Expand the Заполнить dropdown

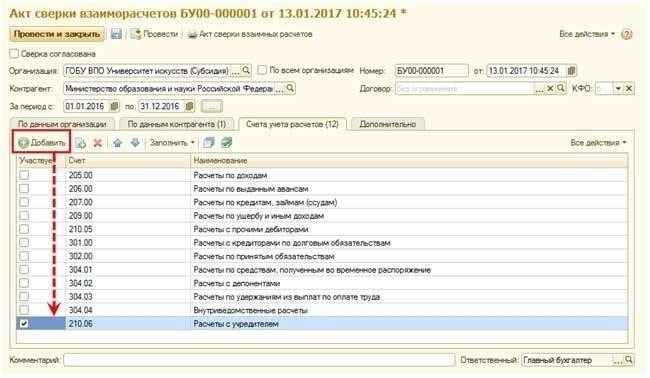point(172,143)
